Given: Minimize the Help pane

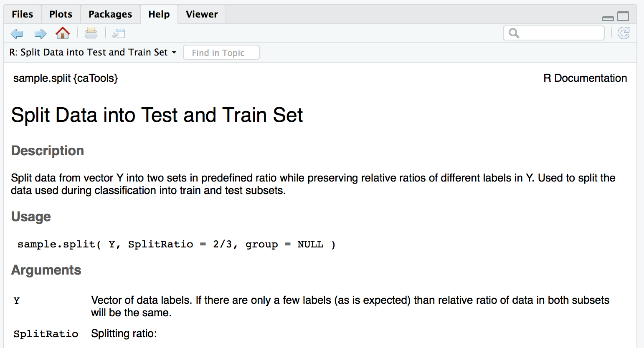Looking at the screenshot, I should [x=608, y=18].
